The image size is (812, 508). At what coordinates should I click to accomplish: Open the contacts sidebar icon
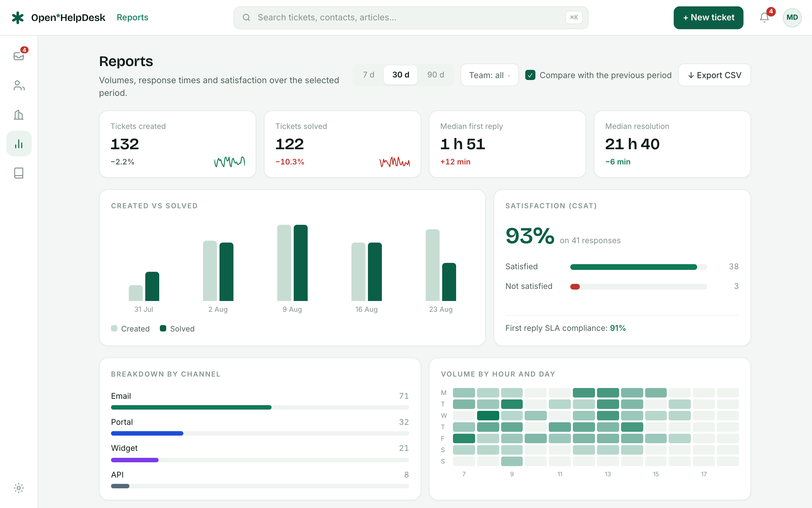coord(19,85)
